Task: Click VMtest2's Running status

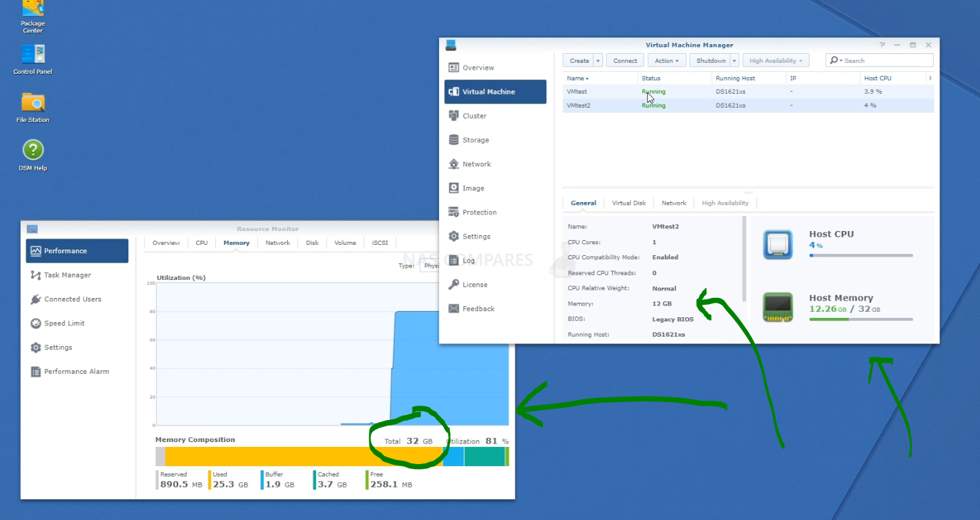Action: [654, 106]
